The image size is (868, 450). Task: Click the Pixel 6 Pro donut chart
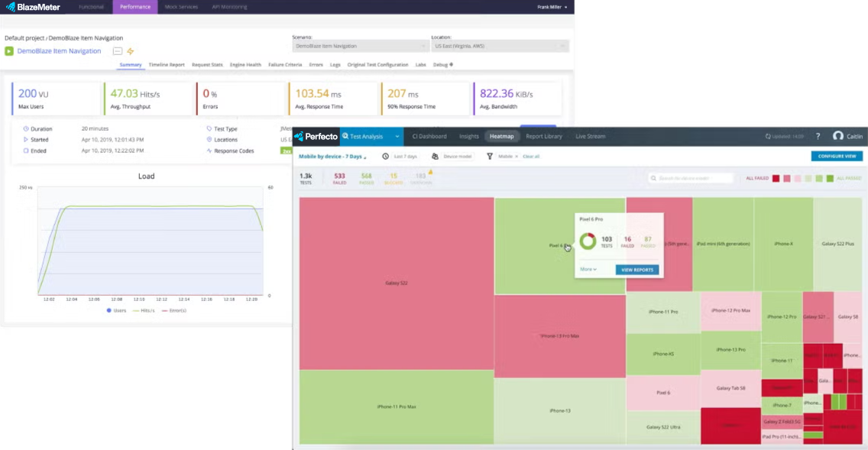pyautogui.click(x=588, y=241)
